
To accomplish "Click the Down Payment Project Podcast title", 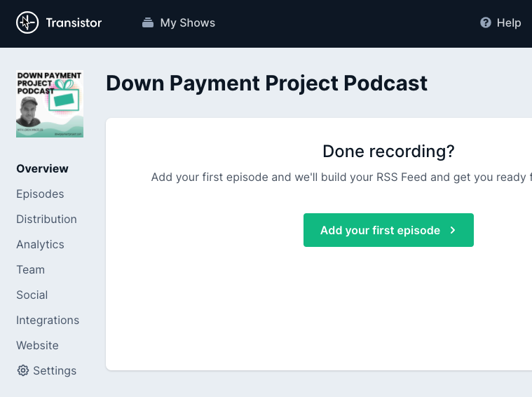I will coord(266,83).
